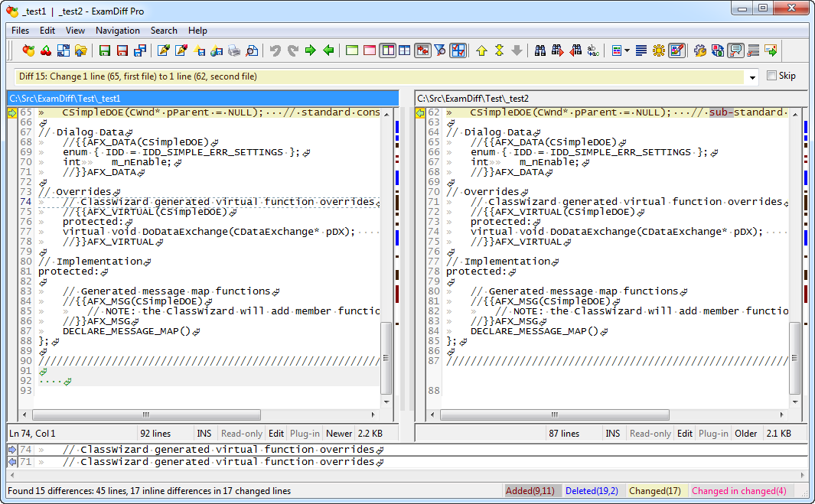The image size is (815, 504).
Task: Click the yellow current-difference double-arrow icon
Action: 499,50
